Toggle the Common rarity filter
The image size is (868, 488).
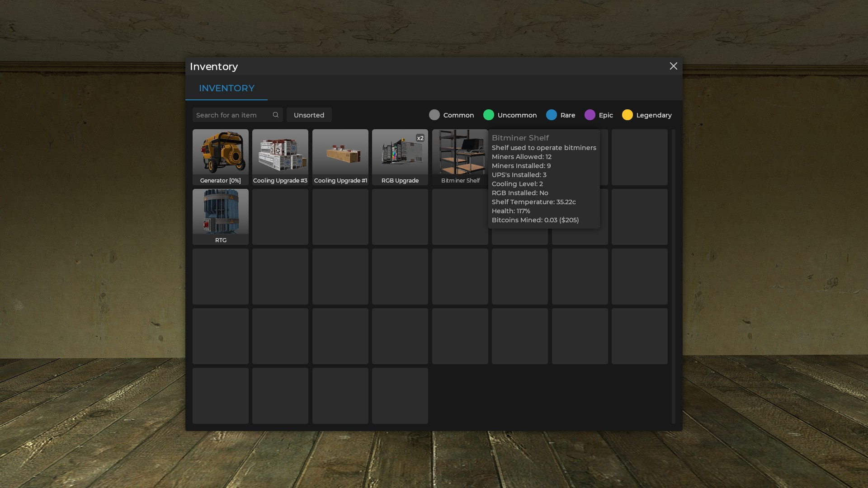click(x=434, y=114)
